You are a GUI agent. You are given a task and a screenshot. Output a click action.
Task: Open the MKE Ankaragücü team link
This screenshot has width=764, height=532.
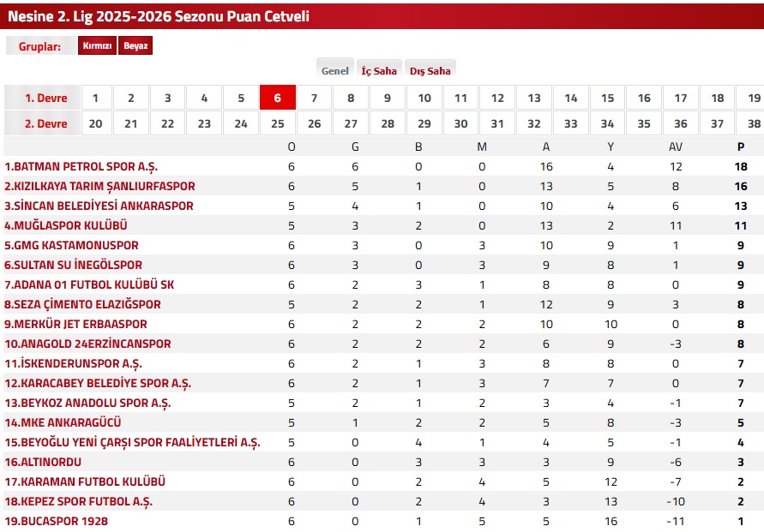pos(63,422)
